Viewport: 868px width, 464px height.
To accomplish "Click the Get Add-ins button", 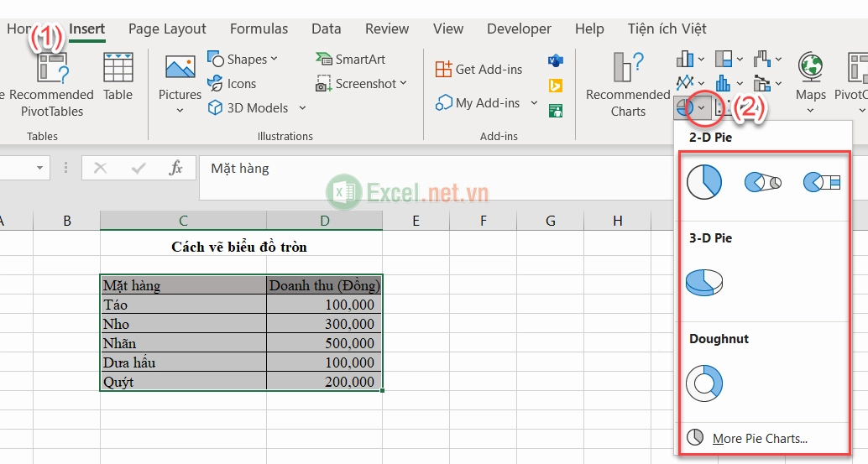I will pos(478,69).
